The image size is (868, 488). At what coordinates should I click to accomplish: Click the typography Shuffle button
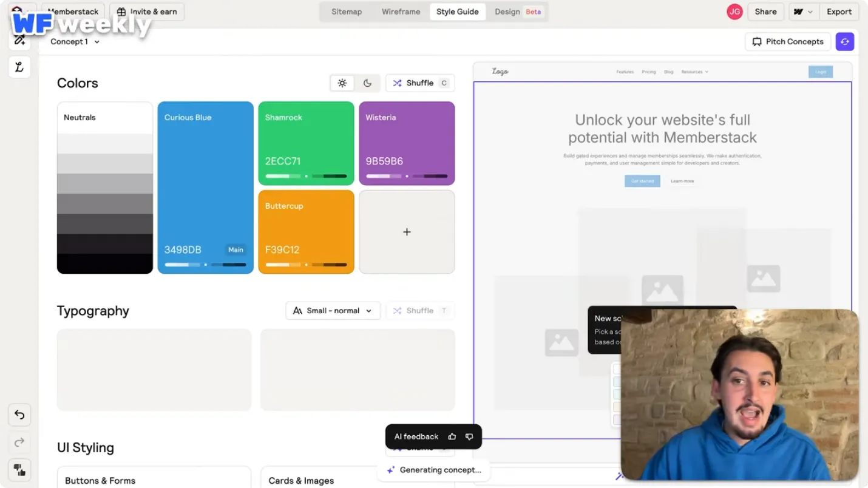coord(420,311)
